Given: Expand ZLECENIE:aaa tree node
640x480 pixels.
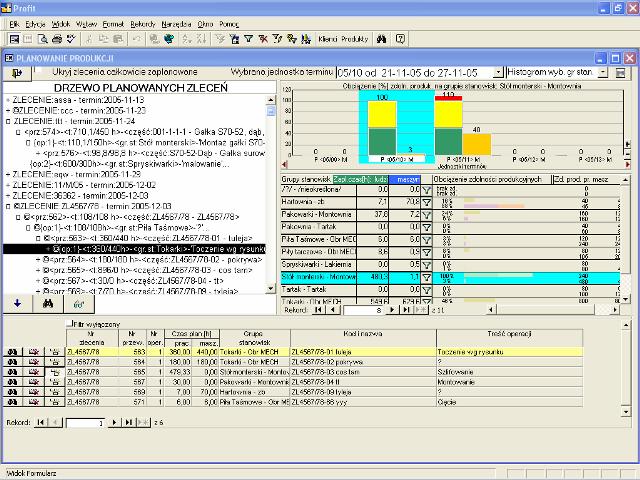Looking at the screenshot, I should [8, 100].
